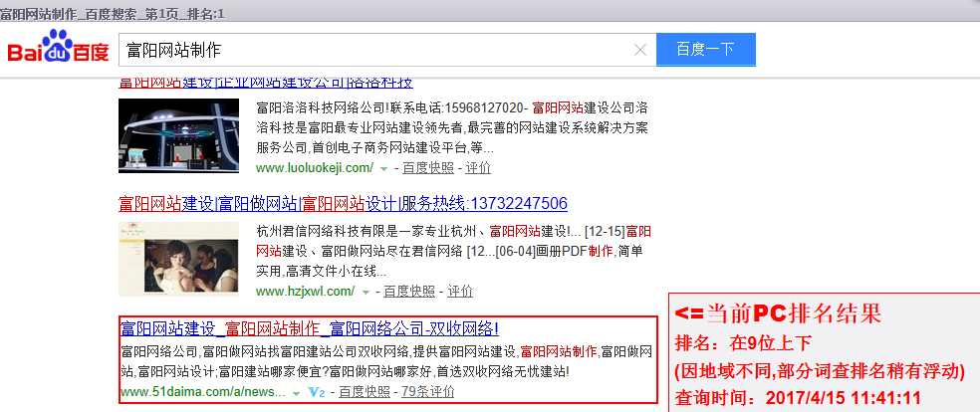This screenshot has width=980, height=412.
Task: Open 百度快照 for the 51daima.com result
Action: pos(365,392)
